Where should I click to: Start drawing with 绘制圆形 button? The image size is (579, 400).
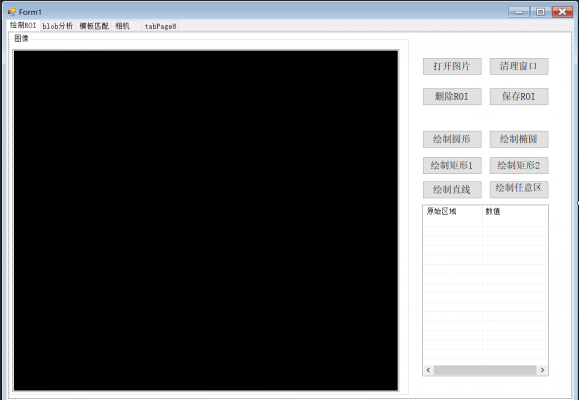point(452,139)
